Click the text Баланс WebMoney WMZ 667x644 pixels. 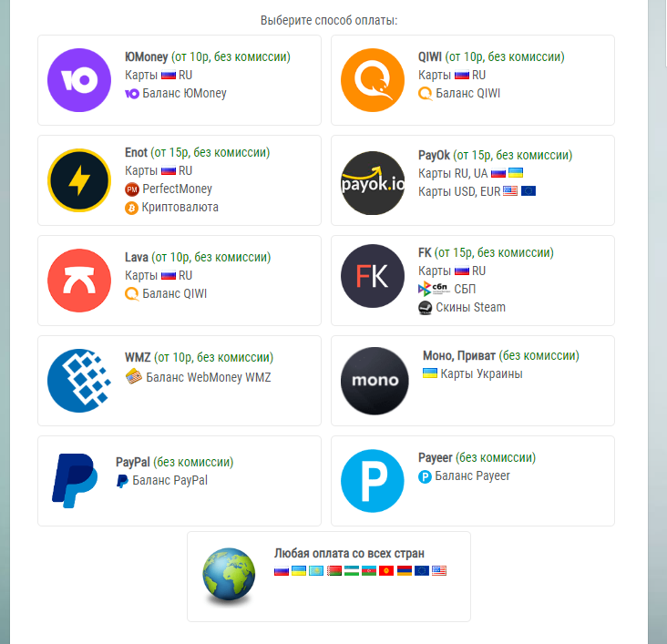click(x=209, y=377)
